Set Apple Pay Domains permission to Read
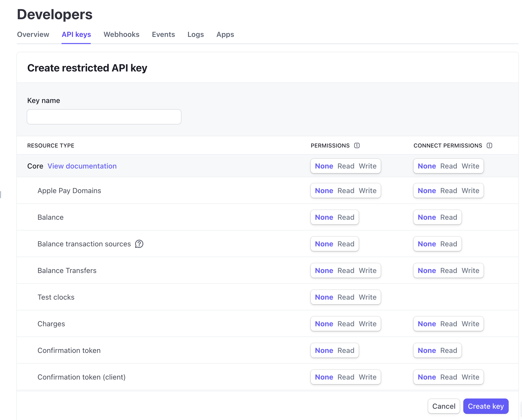The image size is (522, 420). tap(346, 191)
